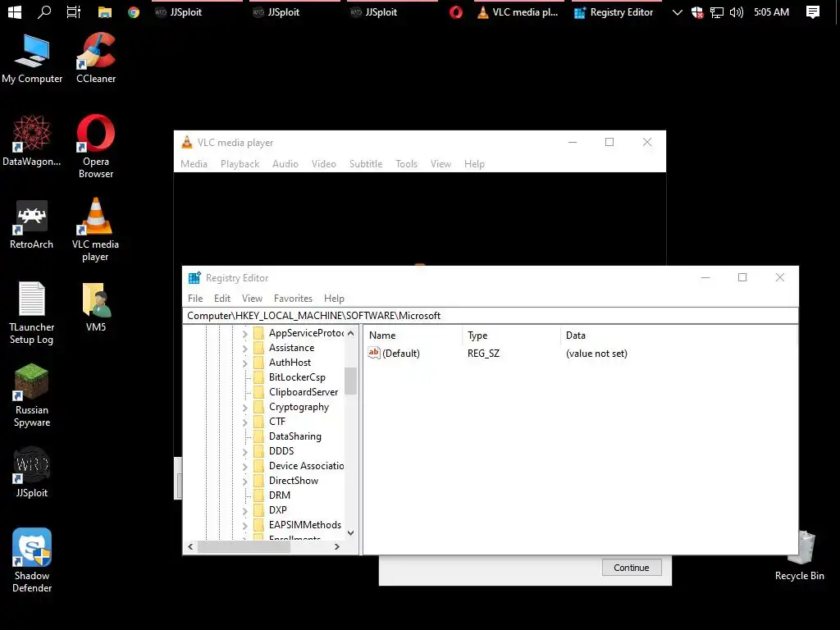Expand the AppServiceProtocols registry key
This screenshot has width=840, height=630.
pos(244,334)
